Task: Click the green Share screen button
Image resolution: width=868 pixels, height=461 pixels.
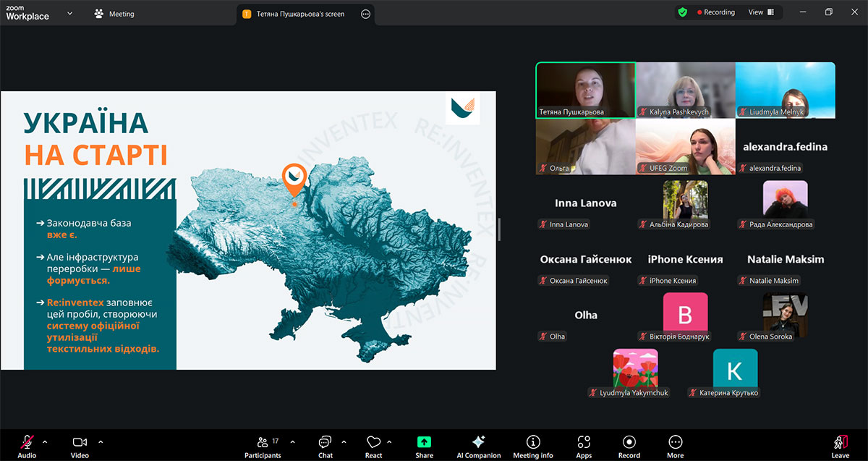Action: [424, 442]
